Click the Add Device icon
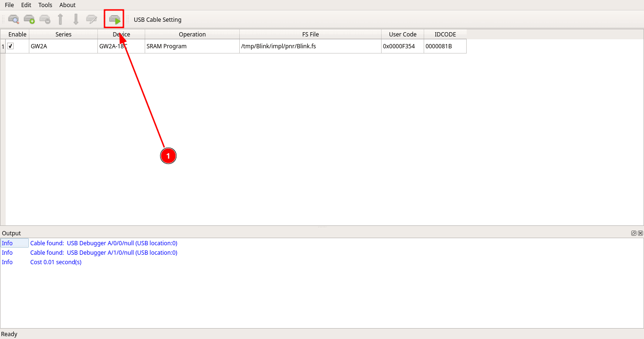 click(x=29, y=19)
